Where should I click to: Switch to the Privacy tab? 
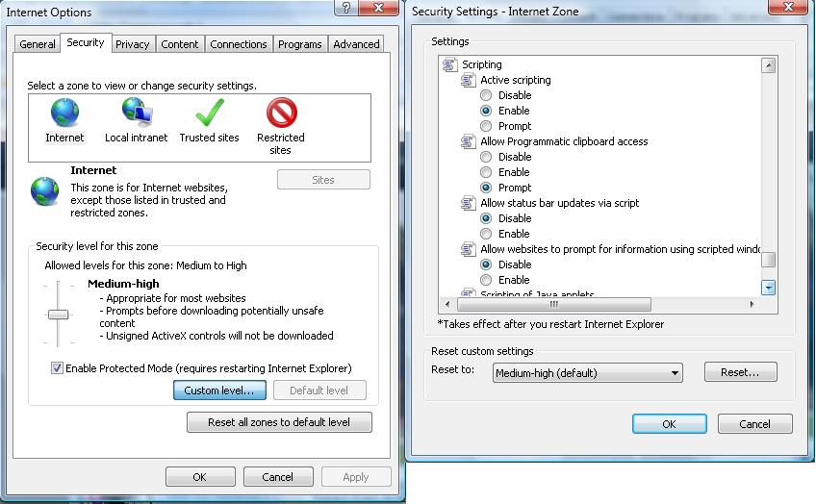click(x=132, y=44)
